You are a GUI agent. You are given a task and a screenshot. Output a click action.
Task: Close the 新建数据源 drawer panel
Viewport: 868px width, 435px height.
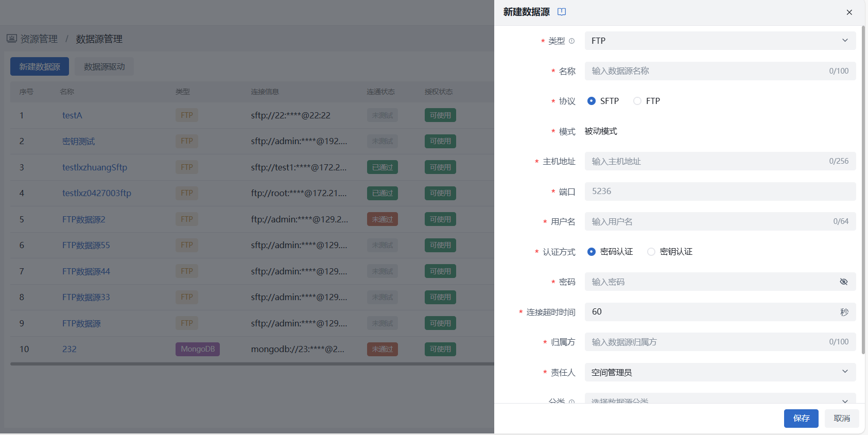[849, 12]
